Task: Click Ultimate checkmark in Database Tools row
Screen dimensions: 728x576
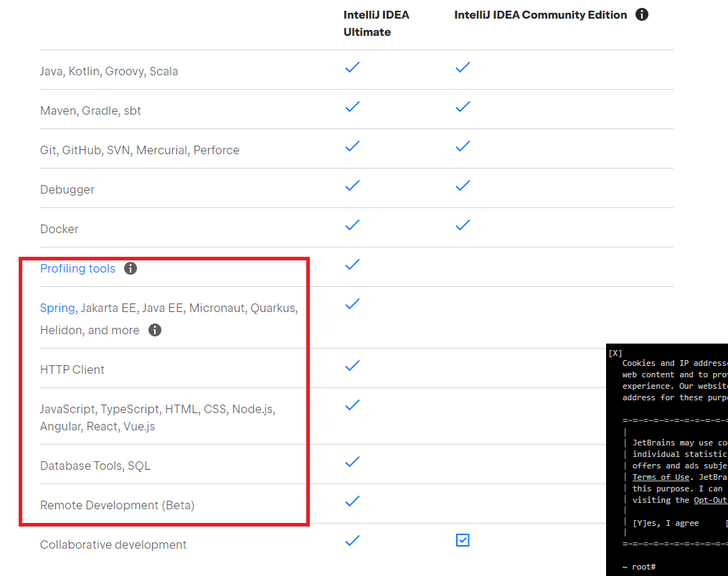Action: [352, 462]
